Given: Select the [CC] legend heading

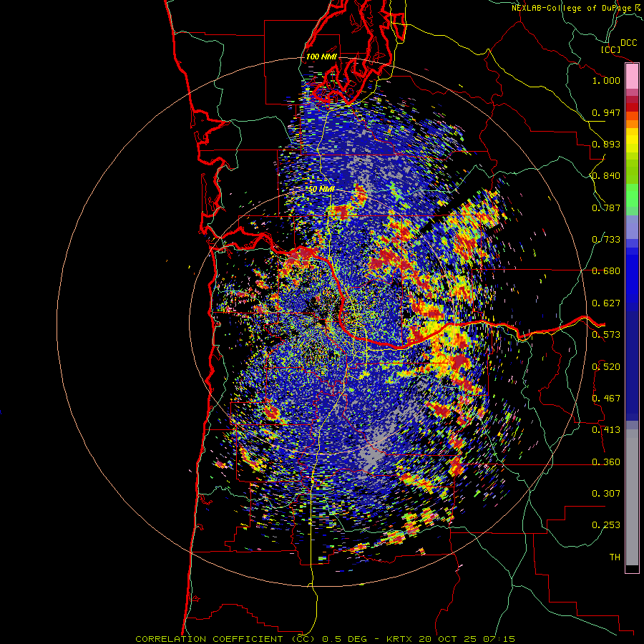Looking at the screenshot, I should tap(611, 49).
